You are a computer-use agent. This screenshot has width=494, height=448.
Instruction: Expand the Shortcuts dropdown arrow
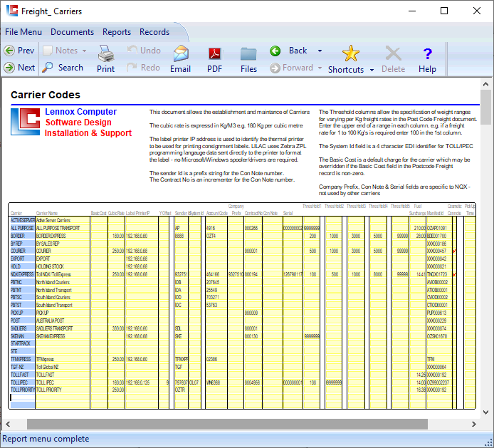coord(372,70)
